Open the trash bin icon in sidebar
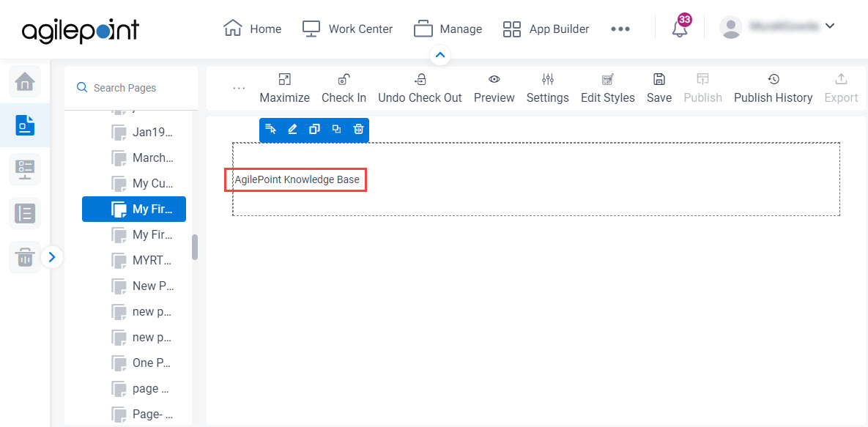This screenshot has height=427, width=868. 25,257
